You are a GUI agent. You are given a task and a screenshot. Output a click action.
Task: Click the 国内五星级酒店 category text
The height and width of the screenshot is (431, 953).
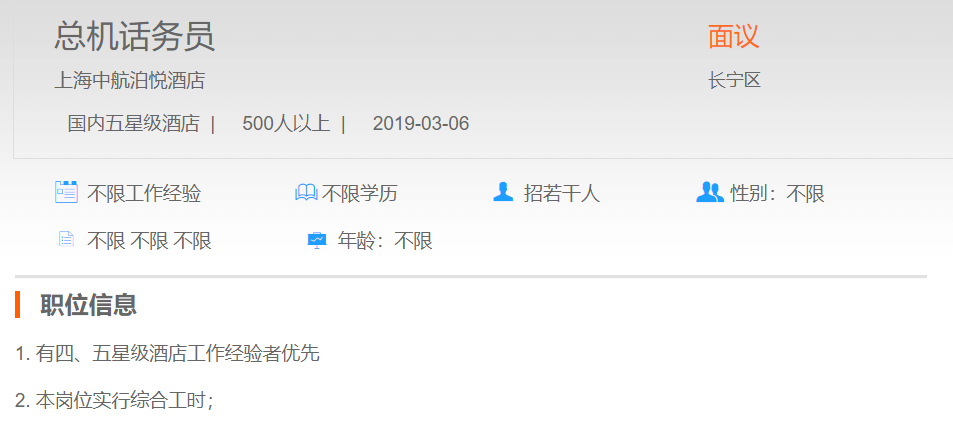pyautogui.click(x=133, y=124)
